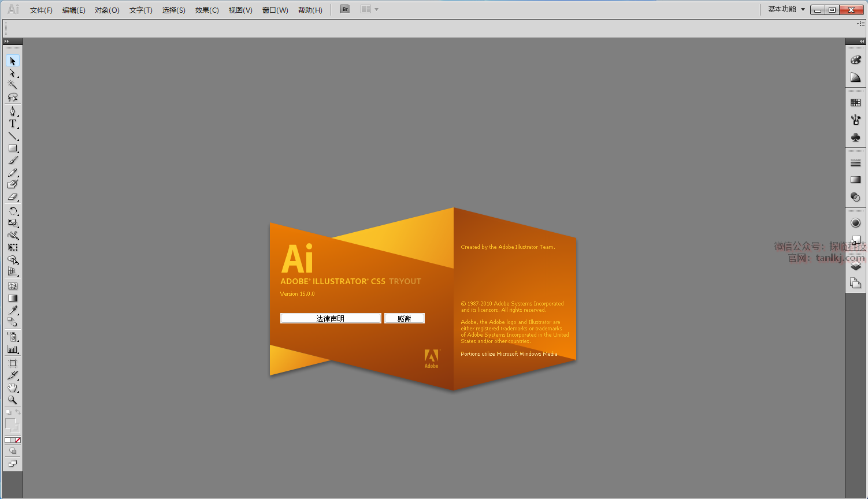Launch Adobe Bridge with the Br button
This screenshot has height=499, width=868.
click(x=345, y=9)
